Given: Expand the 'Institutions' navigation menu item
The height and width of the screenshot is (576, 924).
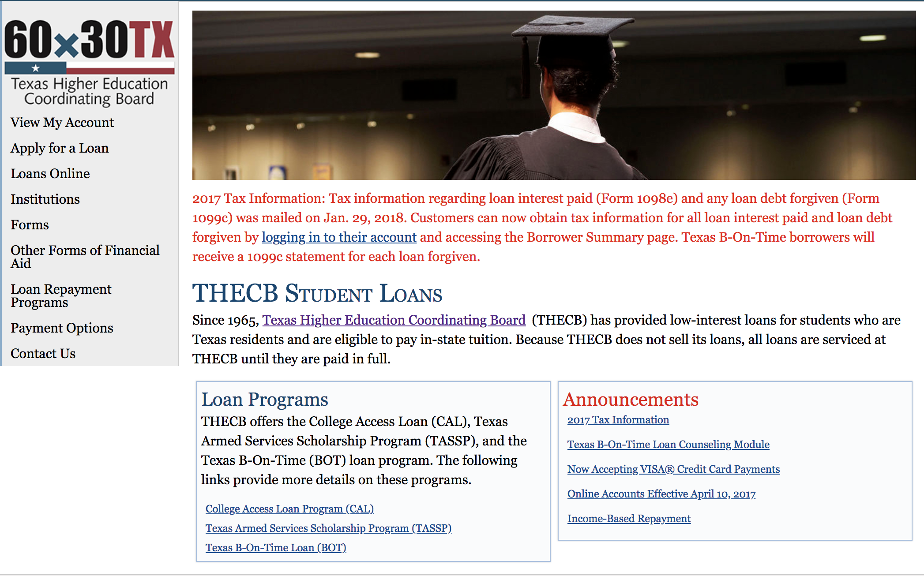Looking at the screenshot, I should coord(45,199).
